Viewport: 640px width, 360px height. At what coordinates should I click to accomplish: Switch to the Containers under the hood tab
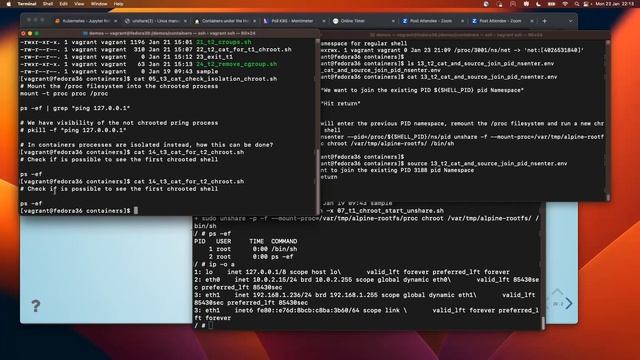224,21
